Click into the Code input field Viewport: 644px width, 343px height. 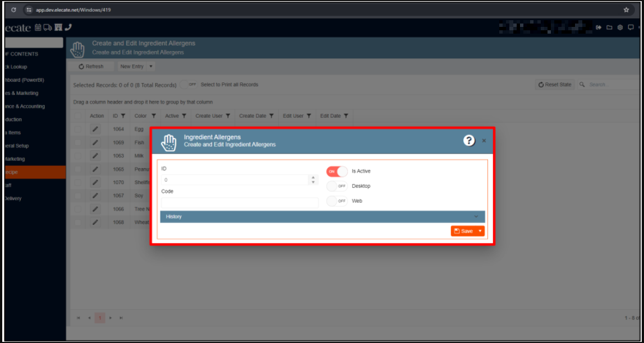pyautogui.click(x=240, y=202)
